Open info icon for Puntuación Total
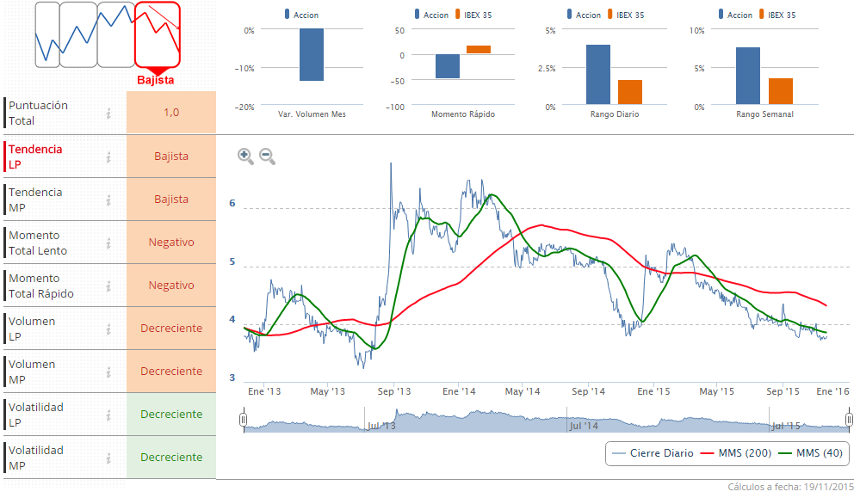Viewport: 860px width, 504px height. (x=109, y=113)
